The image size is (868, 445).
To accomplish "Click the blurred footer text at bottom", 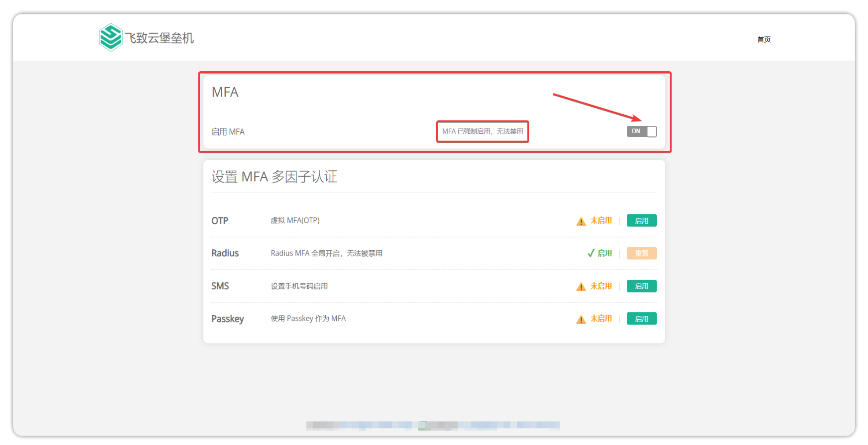I will 433,425.
